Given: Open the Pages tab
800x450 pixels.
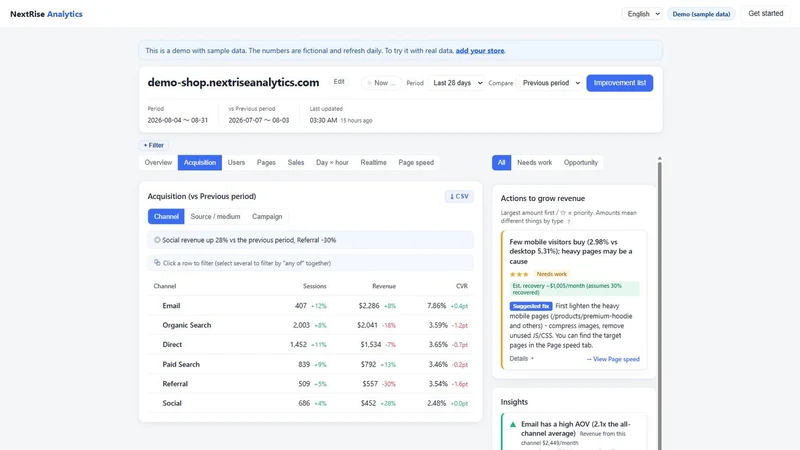Looking at the screenshot, I should 266,162.
